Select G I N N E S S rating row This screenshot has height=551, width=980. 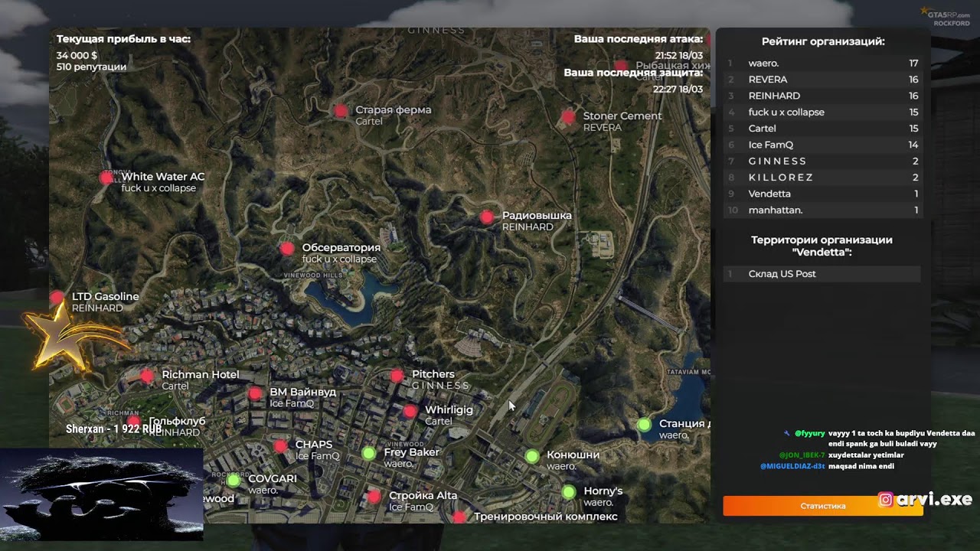823,161
